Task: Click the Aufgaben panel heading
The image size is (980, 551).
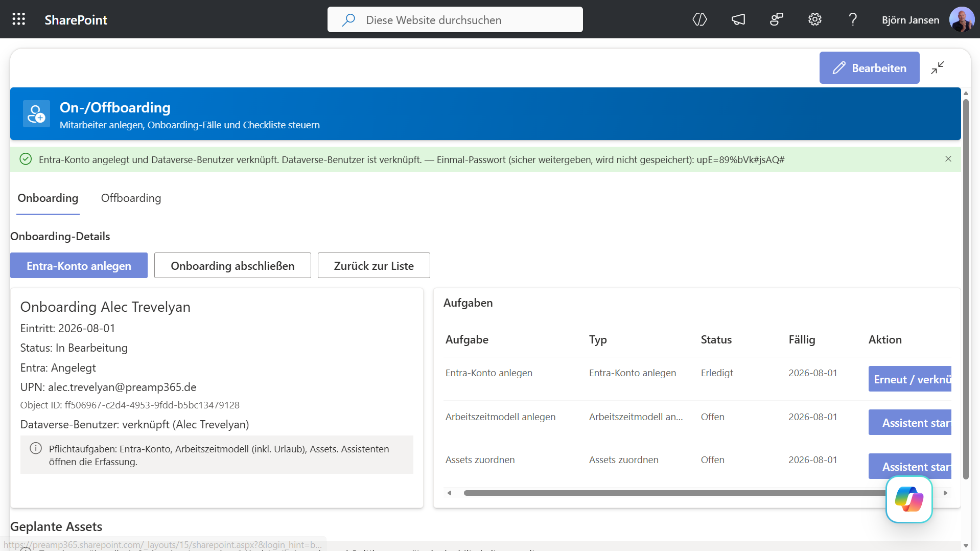Action: (468, 303)
